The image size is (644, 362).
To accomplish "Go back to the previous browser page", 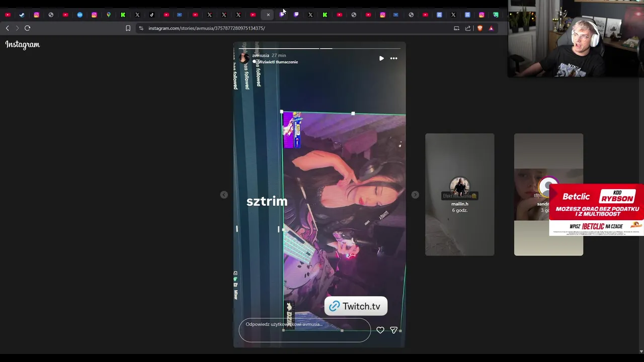I will 7,28.
